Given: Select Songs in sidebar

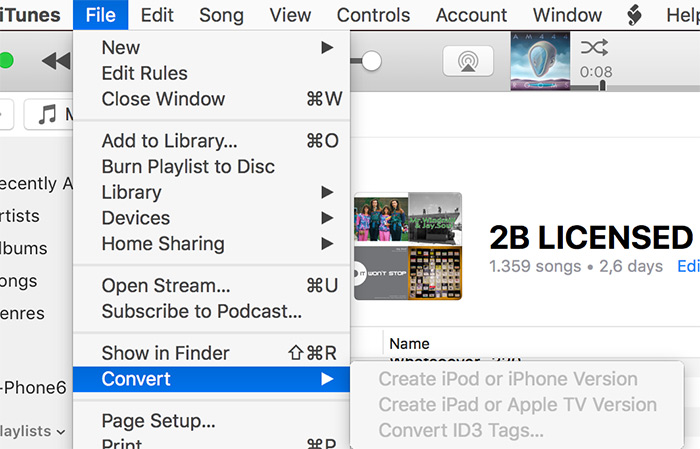Looking at the screenshot, I should [x=19, y=281].
